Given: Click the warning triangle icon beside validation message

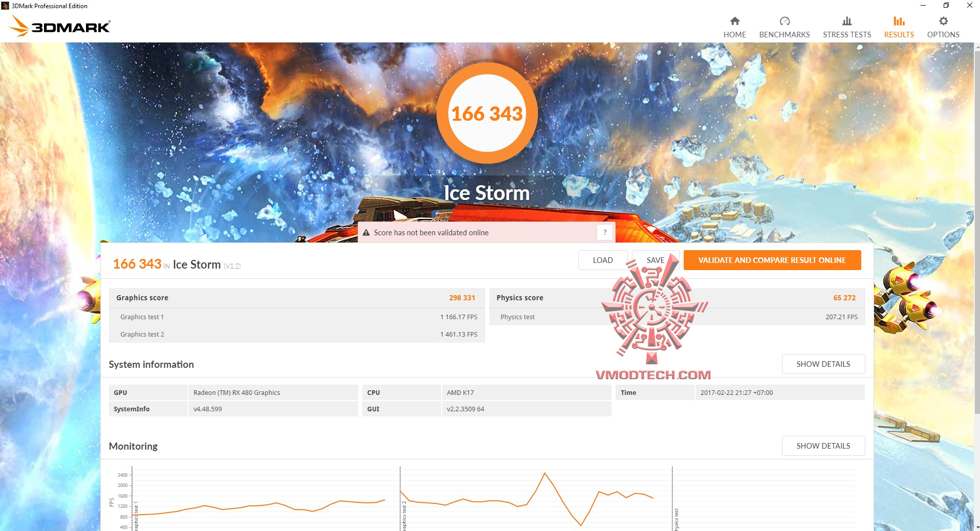Looking at the screenshot, I should pos(366,233).
